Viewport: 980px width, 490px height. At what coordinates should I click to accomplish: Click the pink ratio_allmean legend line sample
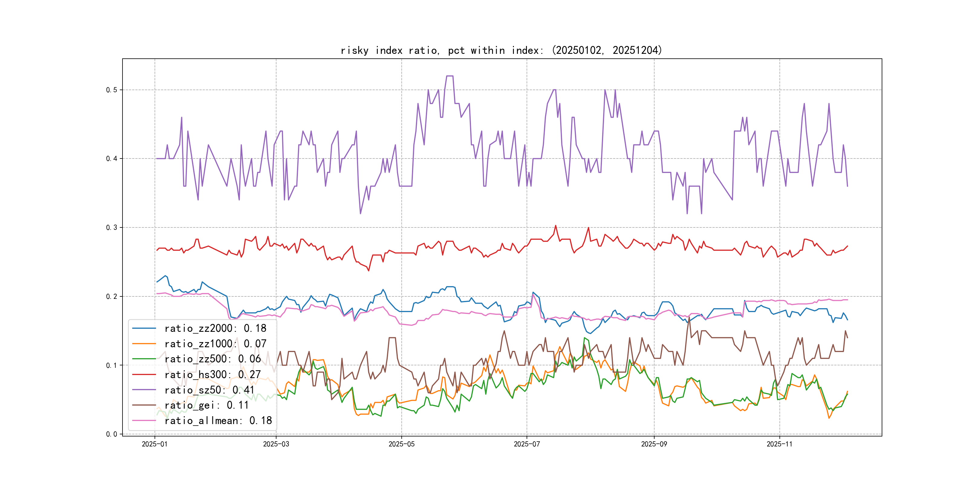[144, 420]
